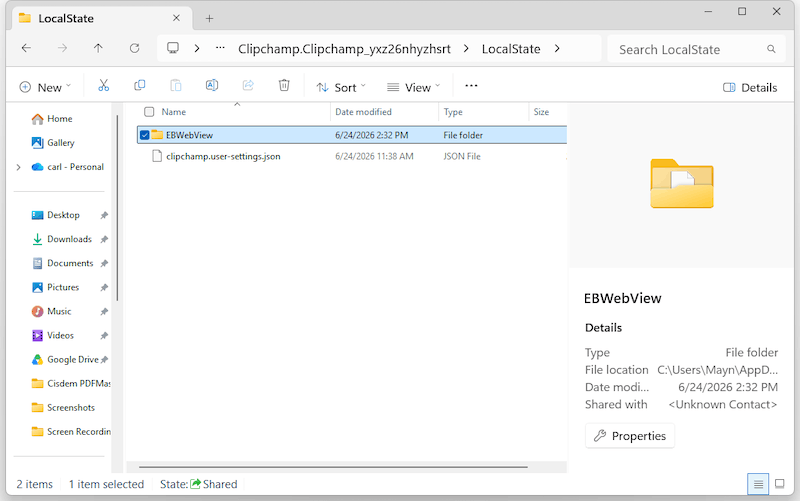Image resolution: width=800 pixels, height=501 pixels.
Task: Click the navigation pane vertical scrollbar
Action: [x=117, y=208]
